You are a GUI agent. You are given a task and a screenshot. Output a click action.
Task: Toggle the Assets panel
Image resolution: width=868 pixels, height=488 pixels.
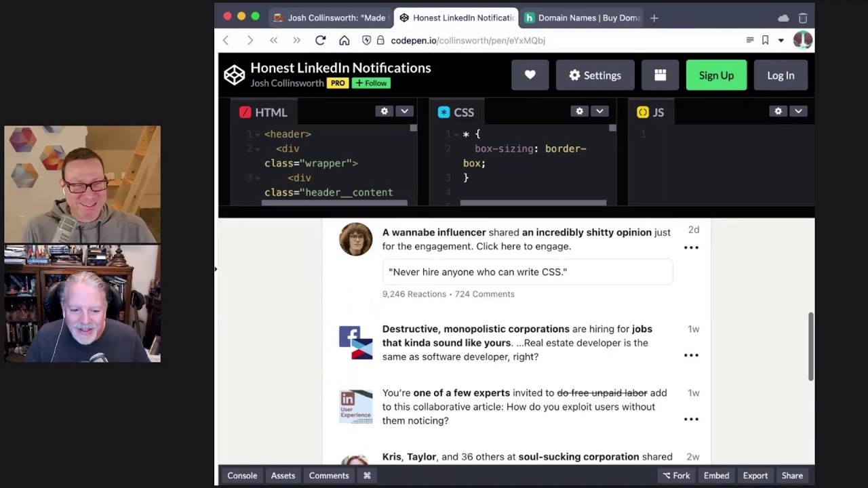(x=283, y=475)
